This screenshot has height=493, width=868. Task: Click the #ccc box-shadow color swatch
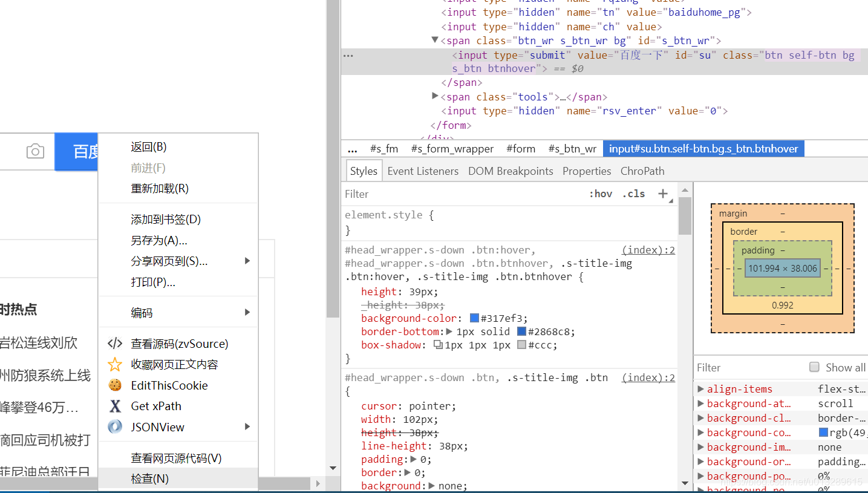click(521, 345)
